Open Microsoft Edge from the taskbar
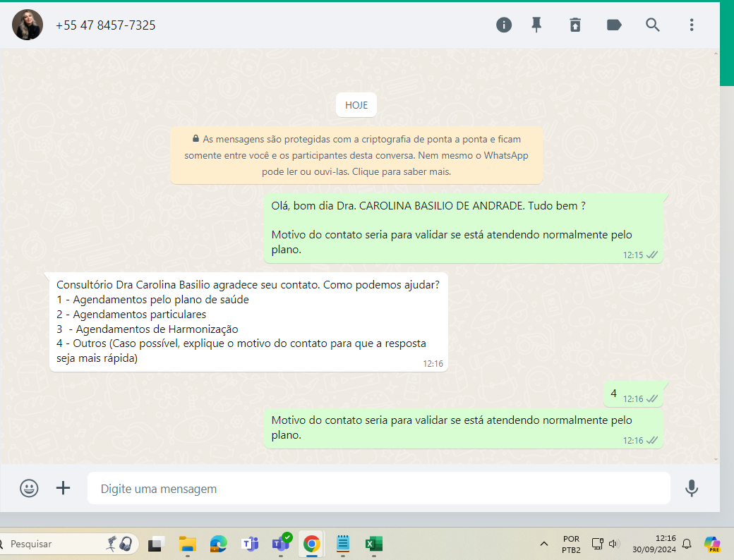 click(219, 544)
